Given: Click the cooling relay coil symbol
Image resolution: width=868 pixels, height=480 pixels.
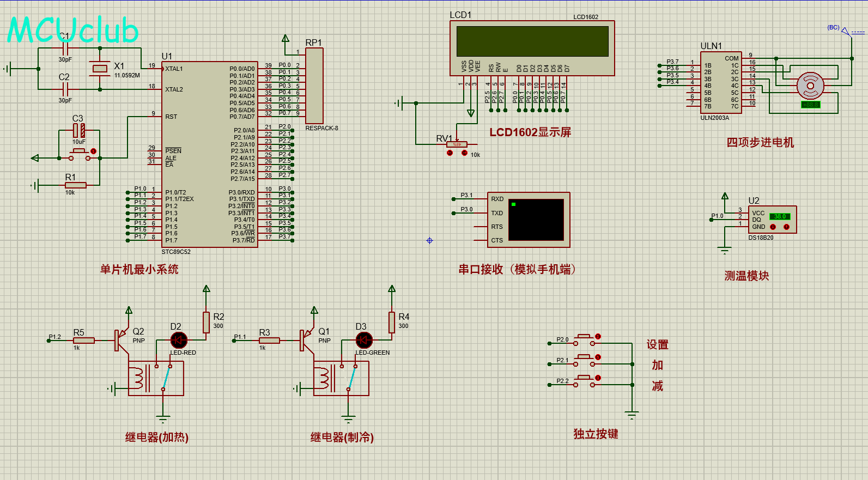Looking at the screenshot, I should click(x=323, y=378).
